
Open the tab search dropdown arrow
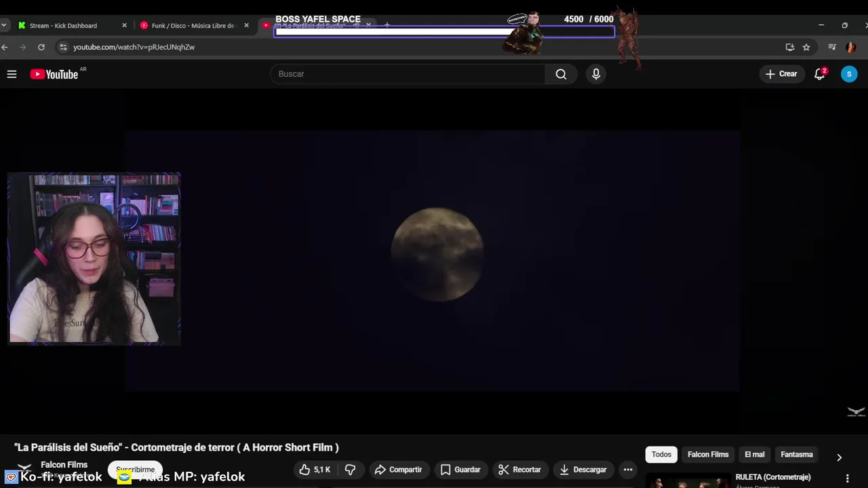tap(4, 25)
